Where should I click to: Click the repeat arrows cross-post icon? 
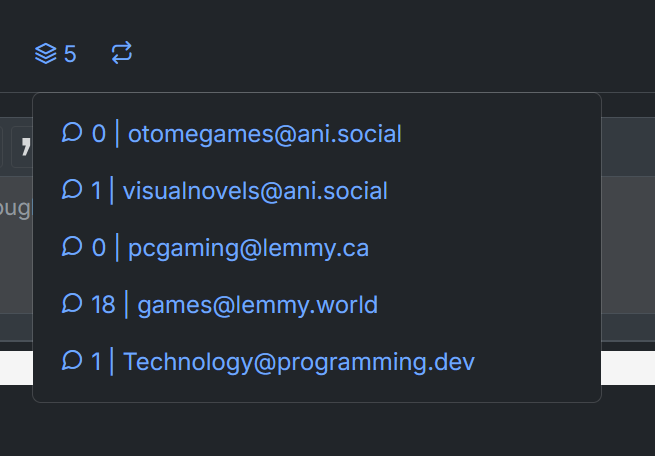(122, 53)
